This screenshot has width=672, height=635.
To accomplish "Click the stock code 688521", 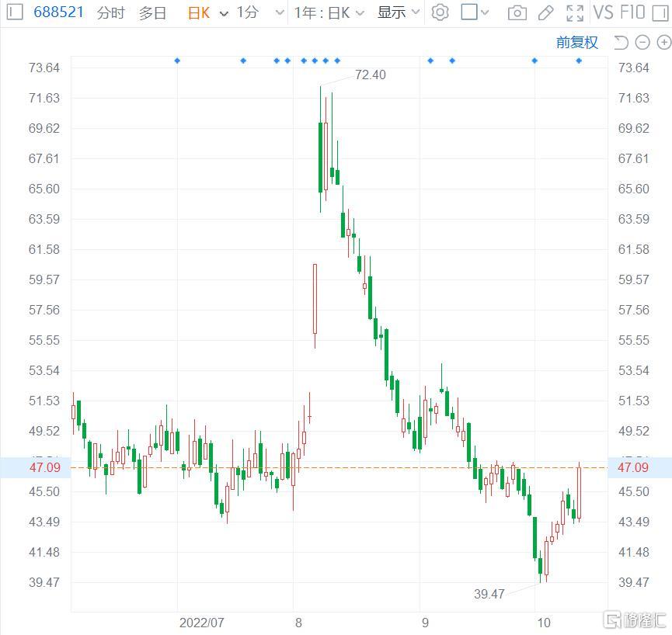I will click(x=59, y=12).
